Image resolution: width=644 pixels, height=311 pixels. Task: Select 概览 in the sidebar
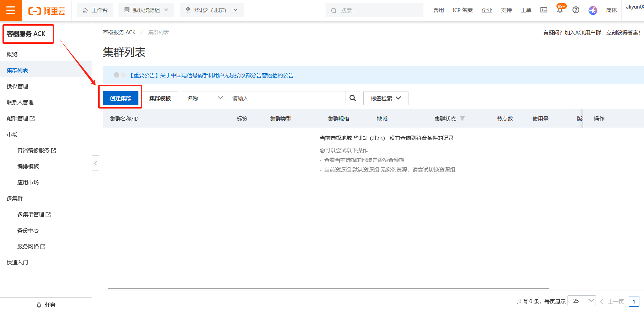pos(12,54)
